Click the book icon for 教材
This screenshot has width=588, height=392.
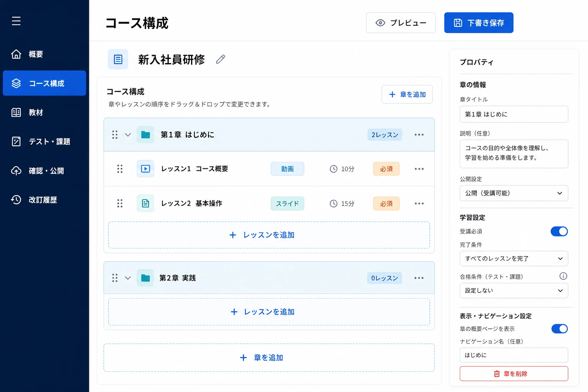pyautogui.click(x=16, y=112)
